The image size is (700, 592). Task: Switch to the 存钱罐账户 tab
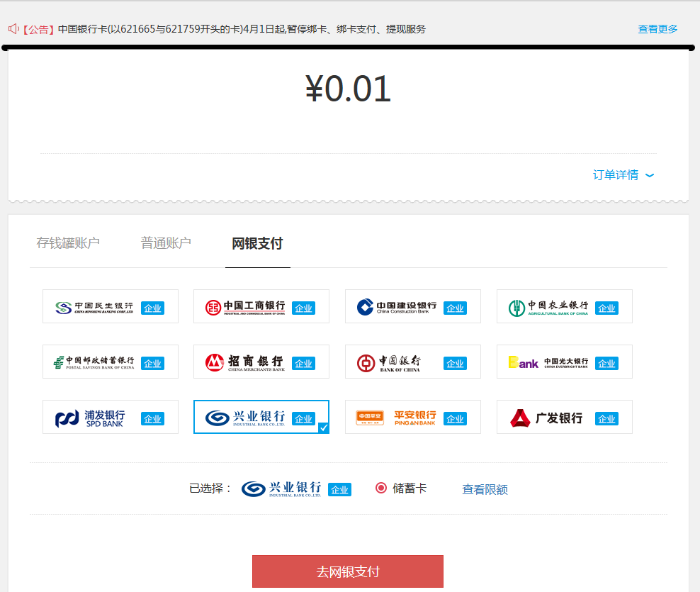pyautogui.click(x=68, y=243)
